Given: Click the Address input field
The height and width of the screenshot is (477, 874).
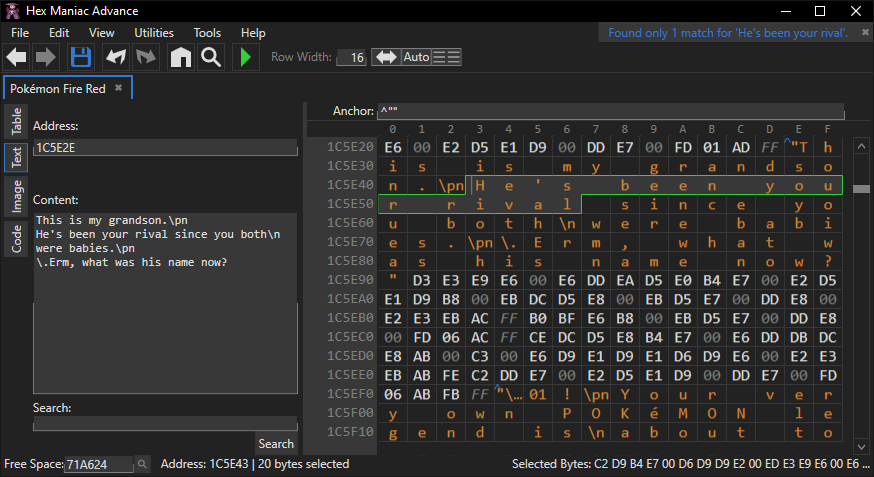Looking at the screenshot, I should pos(165,148).
